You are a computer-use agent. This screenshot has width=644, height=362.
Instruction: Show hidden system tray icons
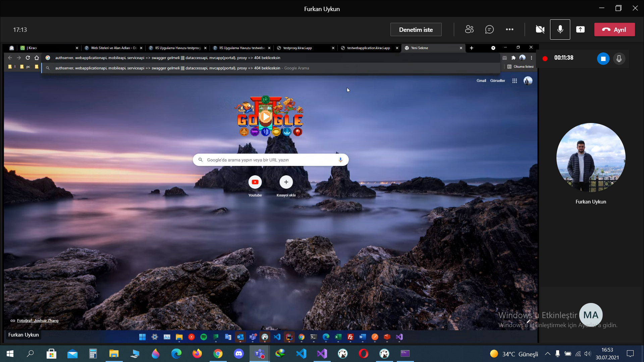pos(547,354)
